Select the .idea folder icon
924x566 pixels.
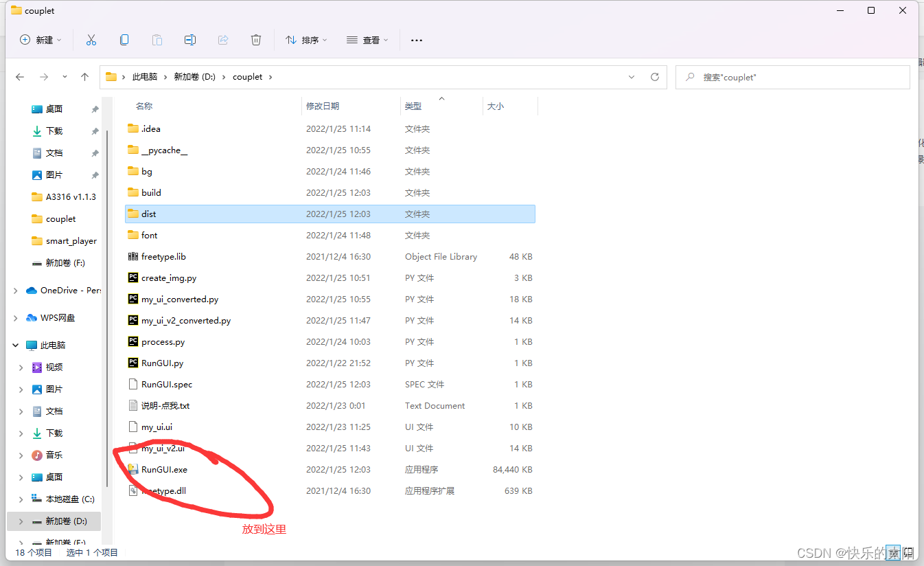[x=133, y=128]
